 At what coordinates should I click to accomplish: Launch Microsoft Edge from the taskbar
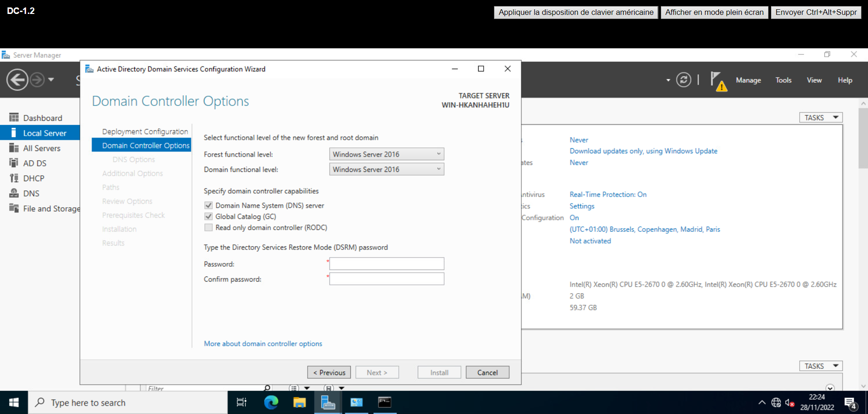[x=271, y=402]
